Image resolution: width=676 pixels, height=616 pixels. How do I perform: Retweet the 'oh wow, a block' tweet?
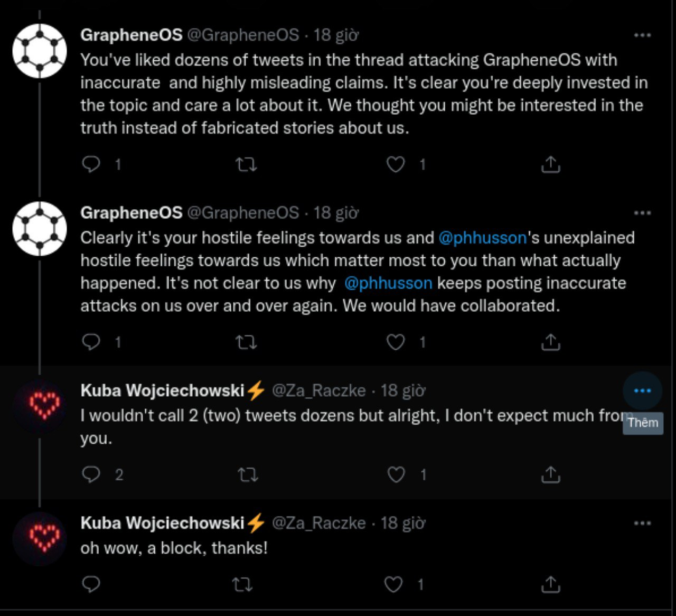[242, 584]
